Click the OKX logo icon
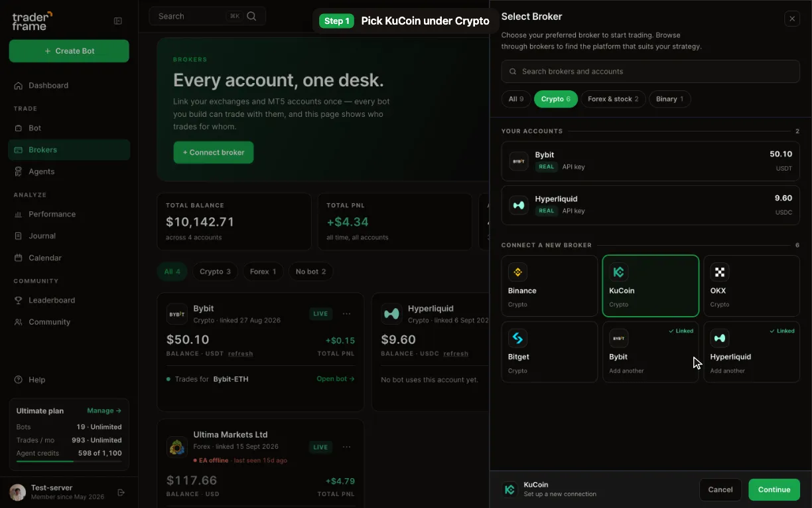 click(x=720, y=272)
